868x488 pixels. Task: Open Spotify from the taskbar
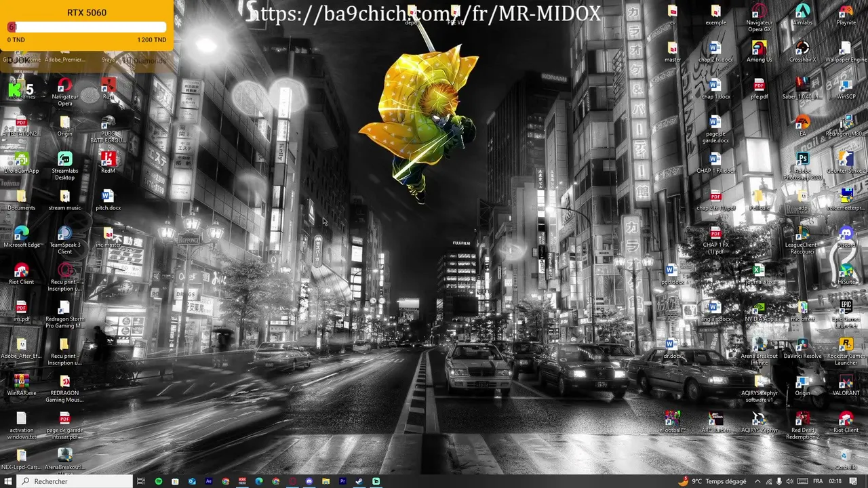click(x=159, y=481)
